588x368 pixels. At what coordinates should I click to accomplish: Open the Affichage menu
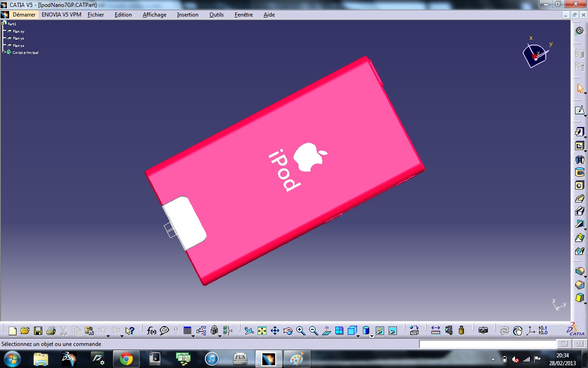154,15
